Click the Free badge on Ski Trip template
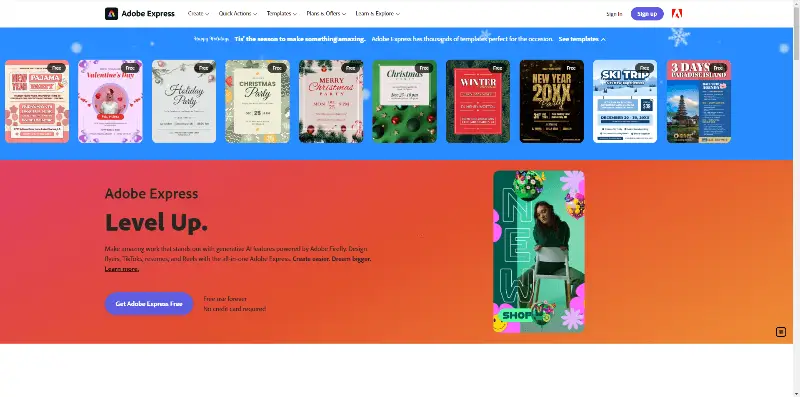Viewport: 800px width, 397px height. 644,68
